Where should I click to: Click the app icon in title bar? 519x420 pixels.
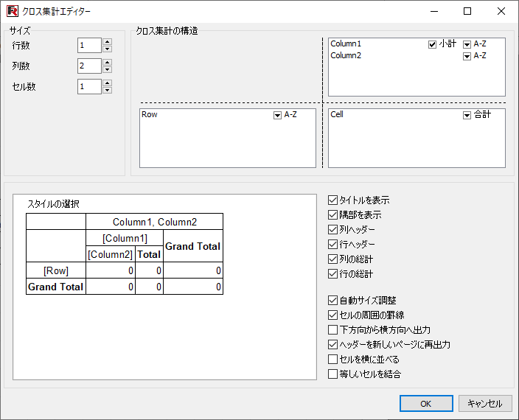click(12, 11)
